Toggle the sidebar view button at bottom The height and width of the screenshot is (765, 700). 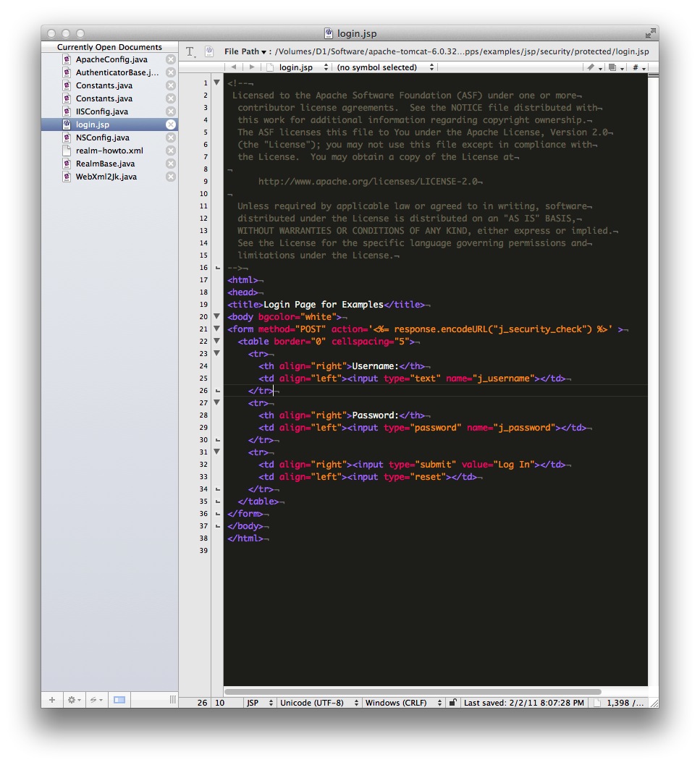119,700
